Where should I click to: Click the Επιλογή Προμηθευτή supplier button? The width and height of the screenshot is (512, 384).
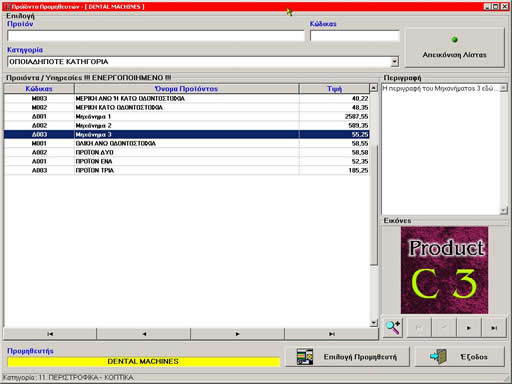347,357
